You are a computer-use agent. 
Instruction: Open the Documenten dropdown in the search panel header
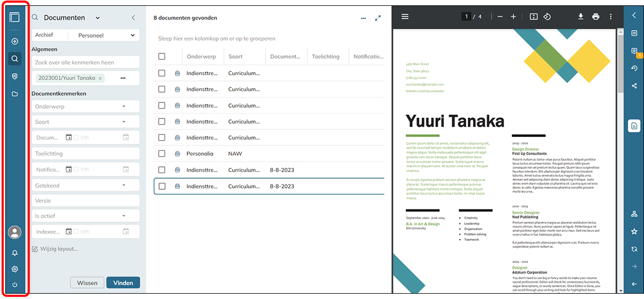97,18
